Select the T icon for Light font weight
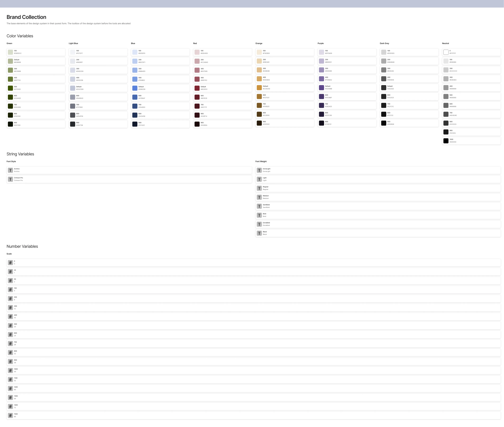This screenshot has height=427, width=504. 259,179
